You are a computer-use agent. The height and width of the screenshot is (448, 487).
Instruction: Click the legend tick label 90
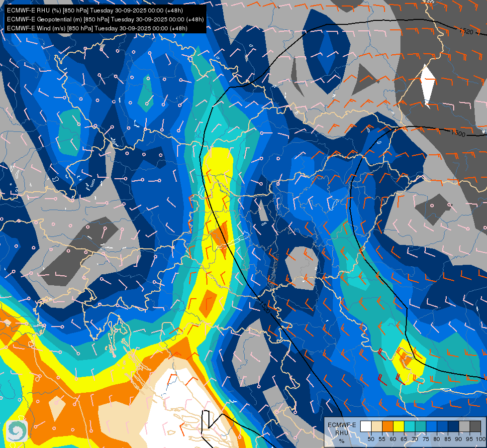click(x=459, y=439)
